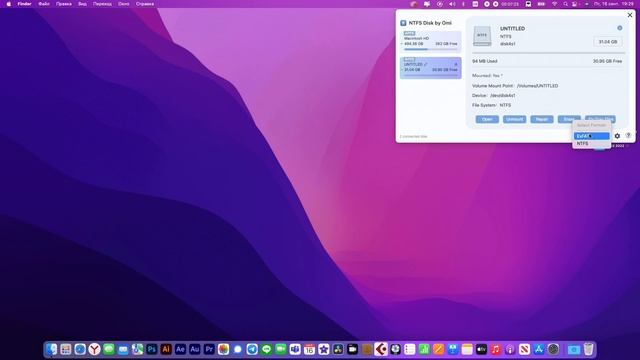Open Wi-Fi status in menu bar
Viewport: 640px width, 360px height.
(x=554, y=4)
